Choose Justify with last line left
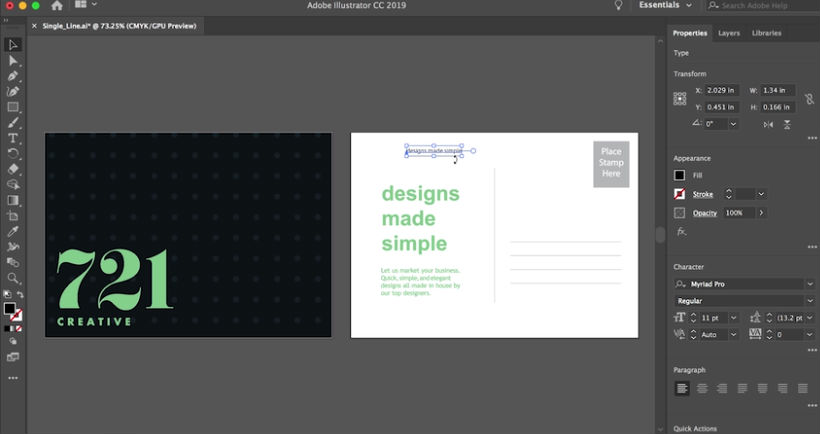Viewport: 820px width, 434px height. [742, 389]
